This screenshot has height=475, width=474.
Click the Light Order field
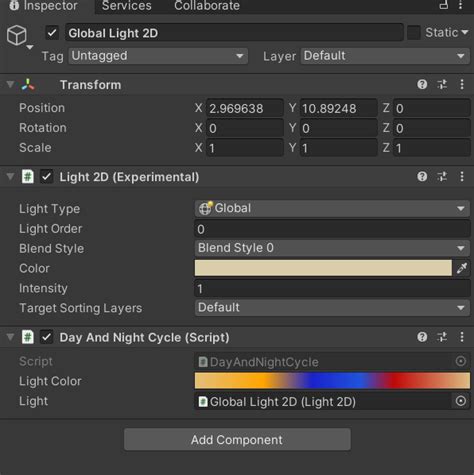click(x=332, y=229)
